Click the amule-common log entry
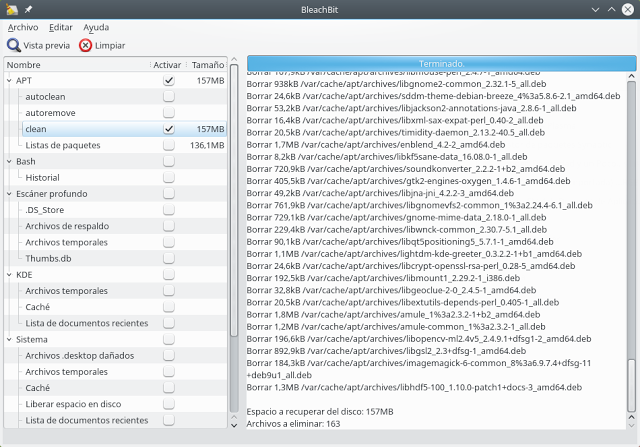 (396, 327)
